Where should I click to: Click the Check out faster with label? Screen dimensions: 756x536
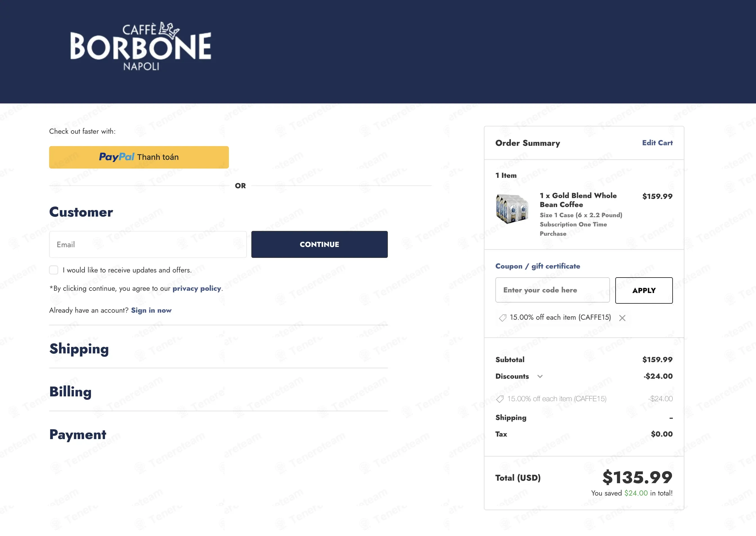pyautogui.click(x=83, y=131)
